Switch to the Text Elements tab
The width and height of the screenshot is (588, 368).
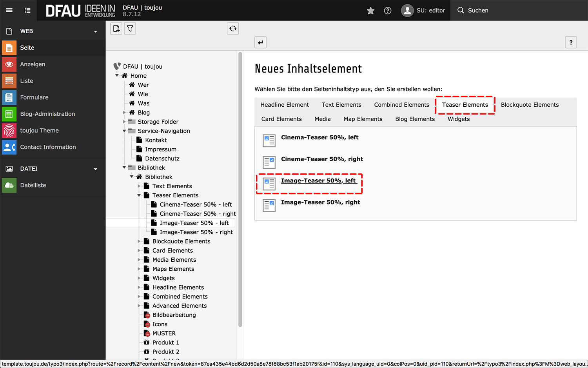341,105
